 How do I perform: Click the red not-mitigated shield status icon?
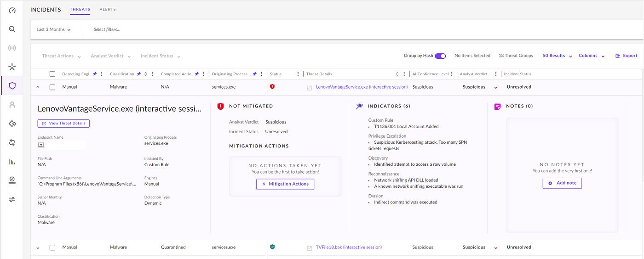coord(272,86)
